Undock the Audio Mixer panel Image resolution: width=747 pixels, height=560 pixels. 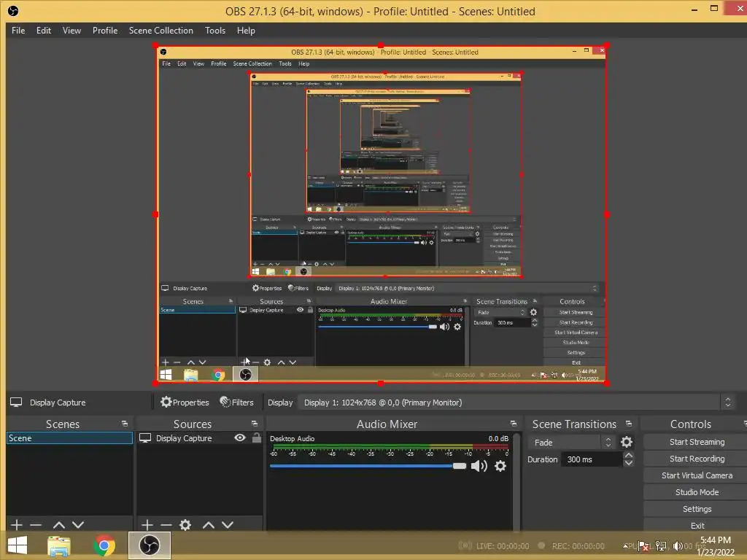[x=513, y=424]
